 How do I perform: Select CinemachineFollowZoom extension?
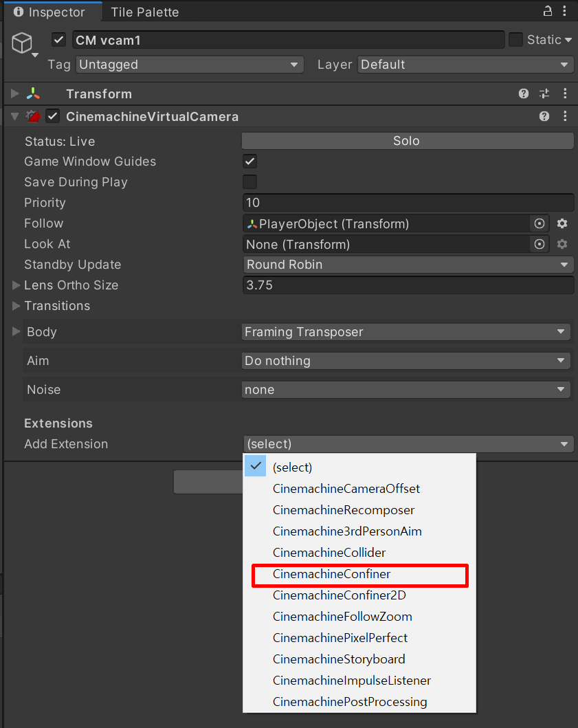pyautogui.click(x=360, y=617)
